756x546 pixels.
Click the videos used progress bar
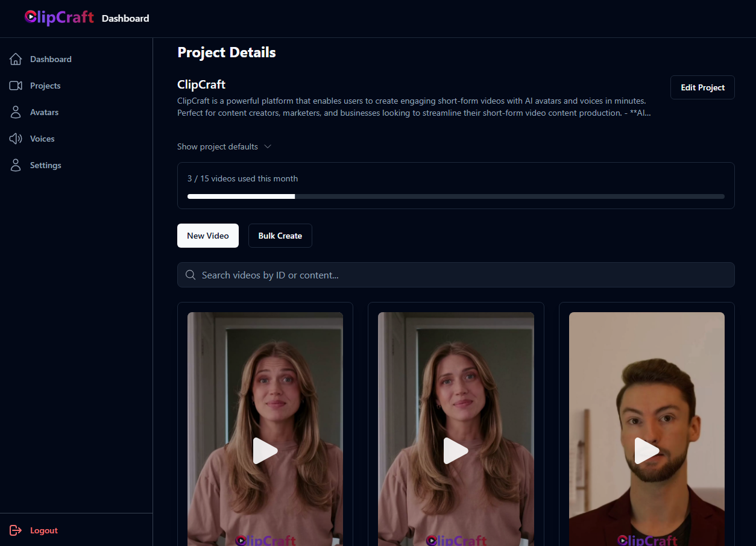pos(456,196)
